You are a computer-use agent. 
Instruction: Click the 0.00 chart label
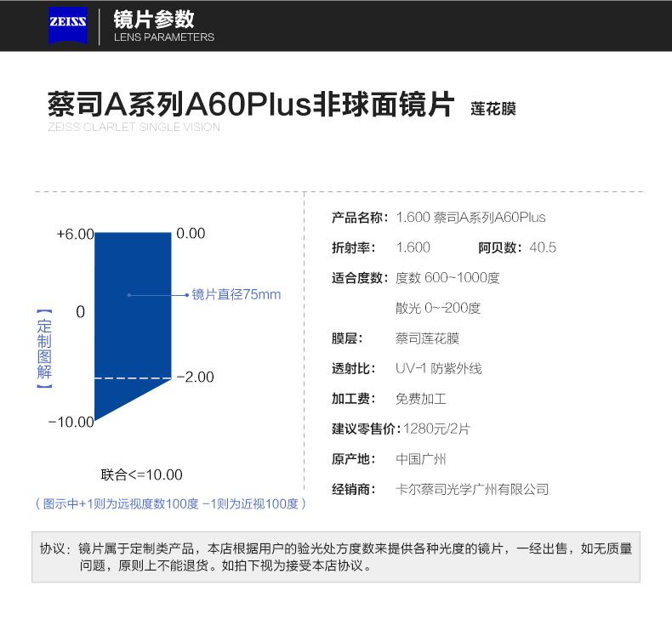[x=191, y=233]
